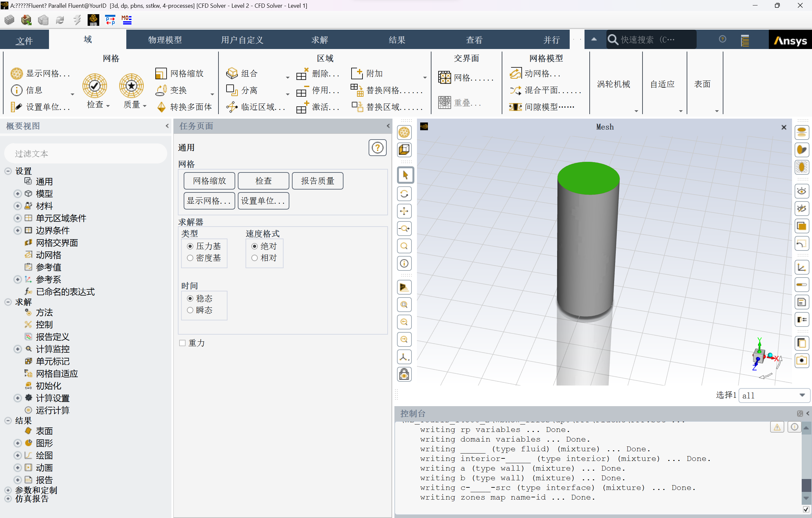
Task: Click the 质量 mesh quality icon
Action: point(131,86)
